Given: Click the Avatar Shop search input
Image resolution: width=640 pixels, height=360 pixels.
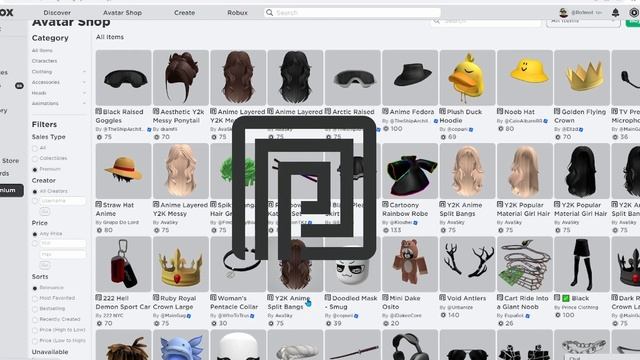Looking at the screenshot, I should (x=486, y=21).
